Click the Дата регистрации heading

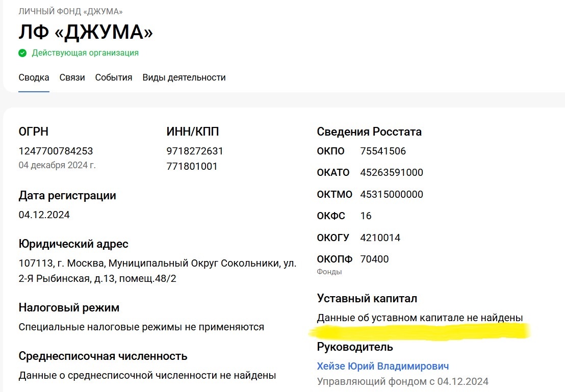67,196
